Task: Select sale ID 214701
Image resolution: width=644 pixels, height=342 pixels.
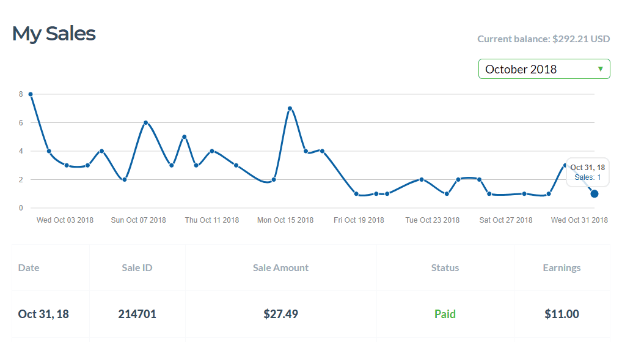Action: coord(137,314)
